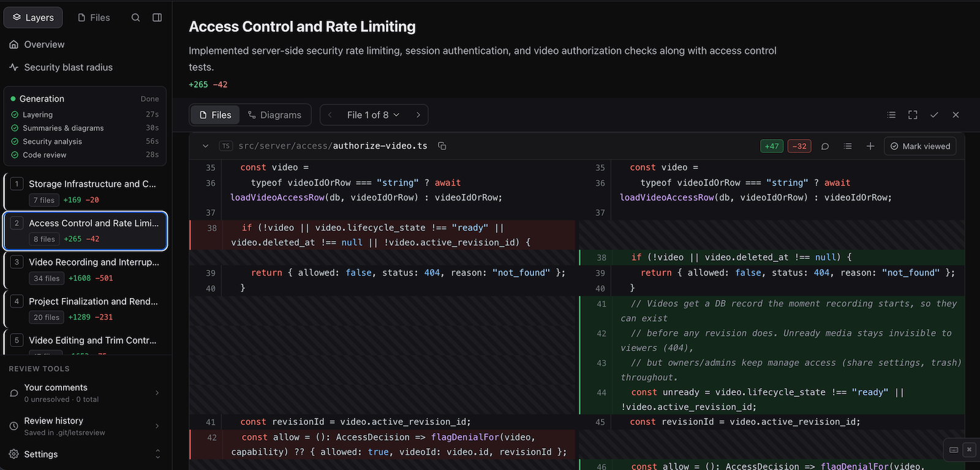Select Project Finalization and Rendering layer
This screenshot has height=470, width=980.
tap(85, 309)
